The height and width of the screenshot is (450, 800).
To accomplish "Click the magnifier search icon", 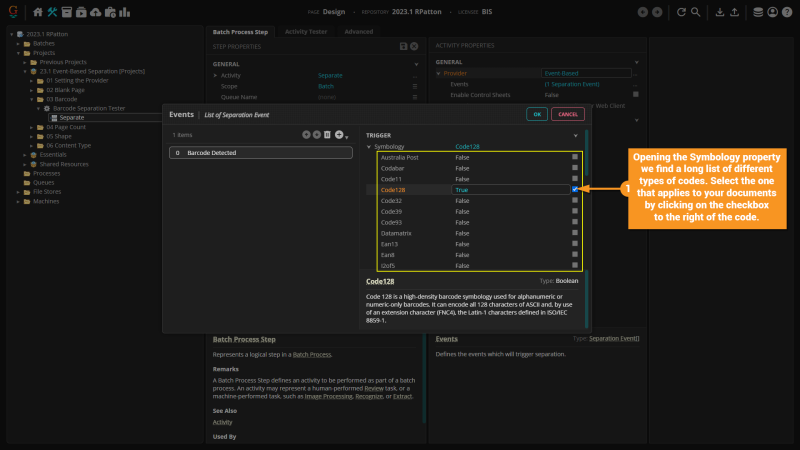I will click(x=695, y=12).
